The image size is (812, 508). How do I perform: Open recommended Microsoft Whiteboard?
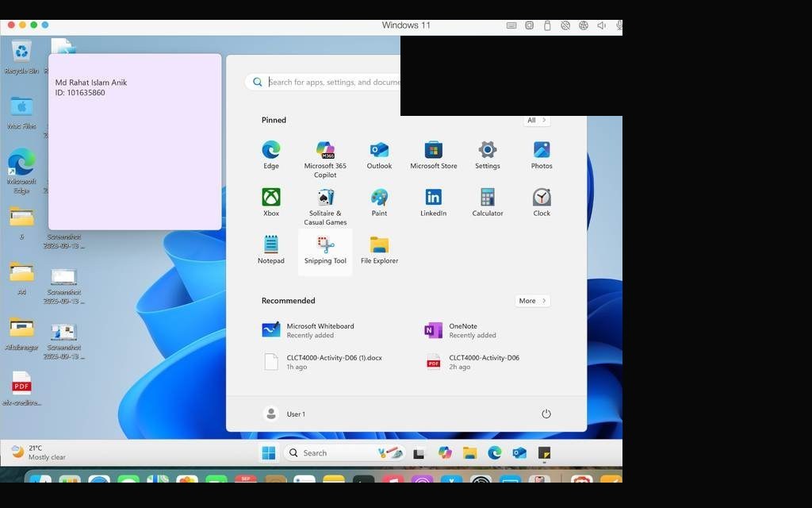pos(308,330)
